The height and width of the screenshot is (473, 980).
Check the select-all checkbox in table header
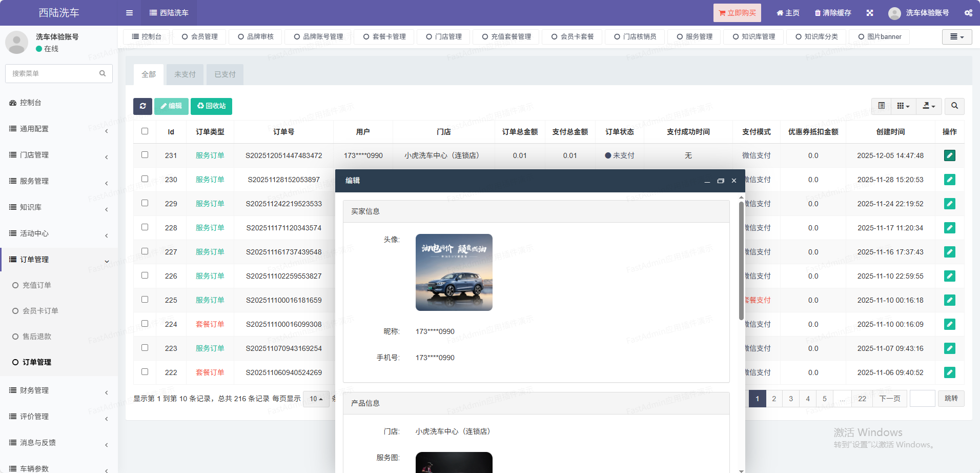145,131
